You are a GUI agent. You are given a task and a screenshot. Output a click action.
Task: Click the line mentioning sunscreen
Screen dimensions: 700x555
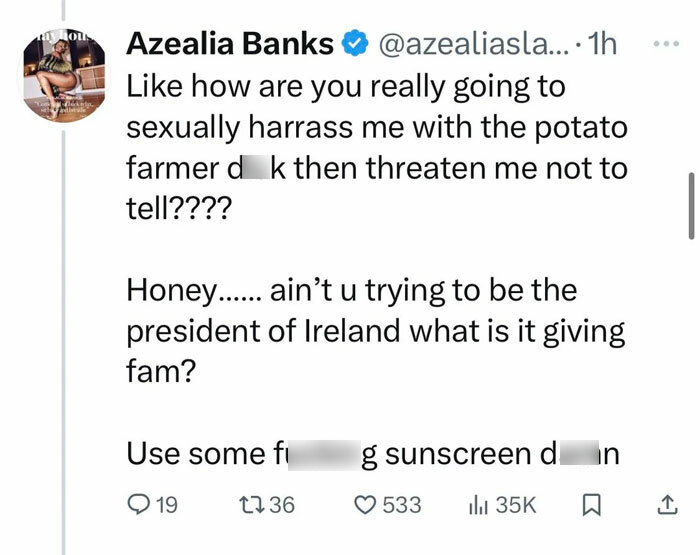pos(372,453)
